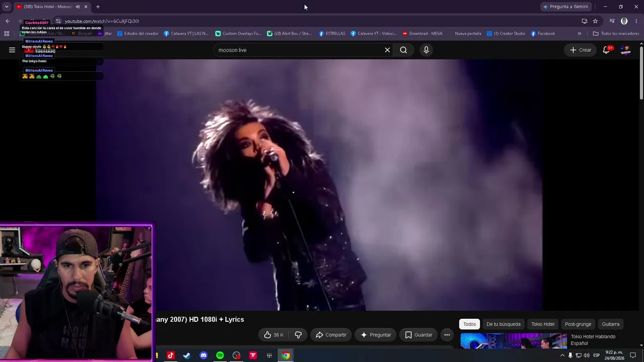Click the 'mooson live' search field

click(299, 50)
